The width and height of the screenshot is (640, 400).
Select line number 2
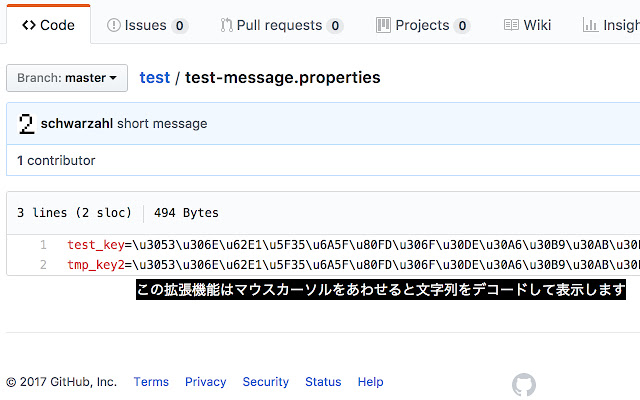pyautogui.click(x=43, y=264)
